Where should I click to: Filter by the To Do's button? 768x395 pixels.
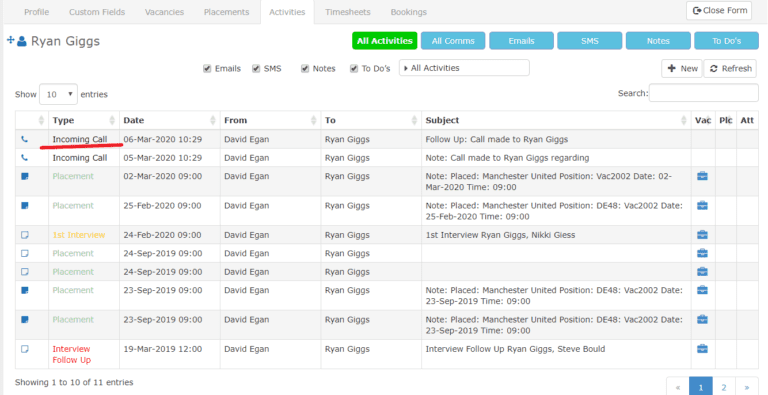726,41
